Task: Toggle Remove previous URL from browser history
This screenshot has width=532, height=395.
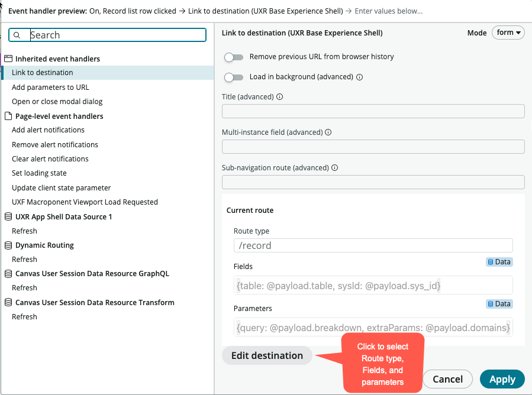Action: (234, 57)
